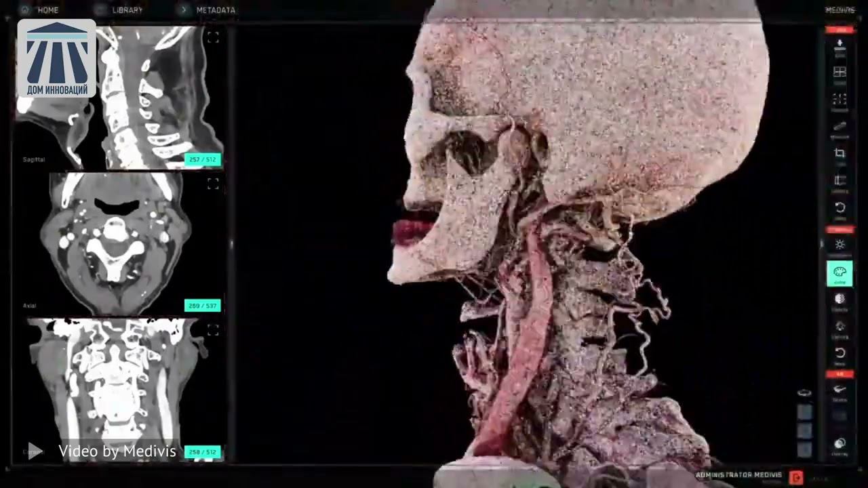The height and width of the screenshot is (488, 868).
Task: Maximize the Coronal view panel
Action: (213, 330)
